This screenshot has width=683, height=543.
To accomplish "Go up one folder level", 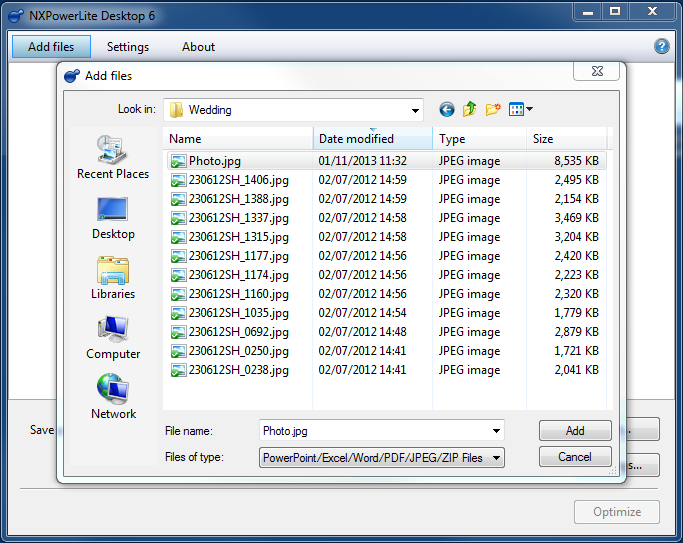I will 469,109.
